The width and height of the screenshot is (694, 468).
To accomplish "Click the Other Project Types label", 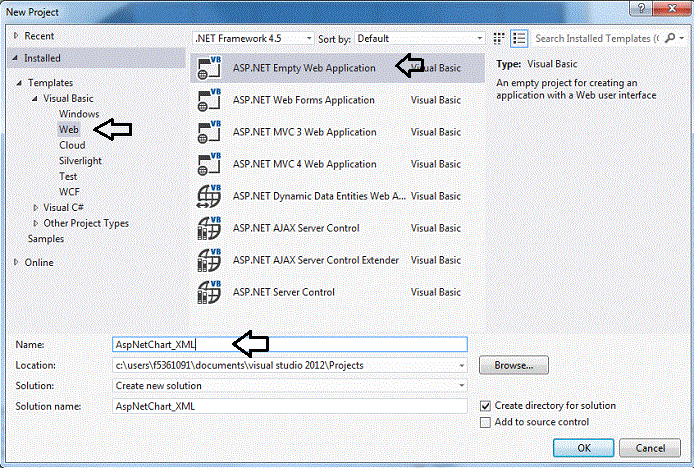I will point(86,223).
